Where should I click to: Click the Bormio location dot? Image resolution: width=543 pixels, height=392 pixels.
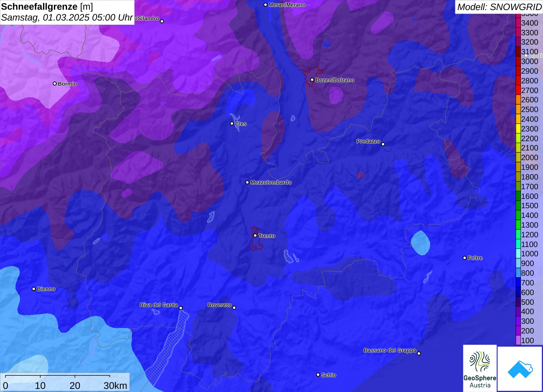55,83
